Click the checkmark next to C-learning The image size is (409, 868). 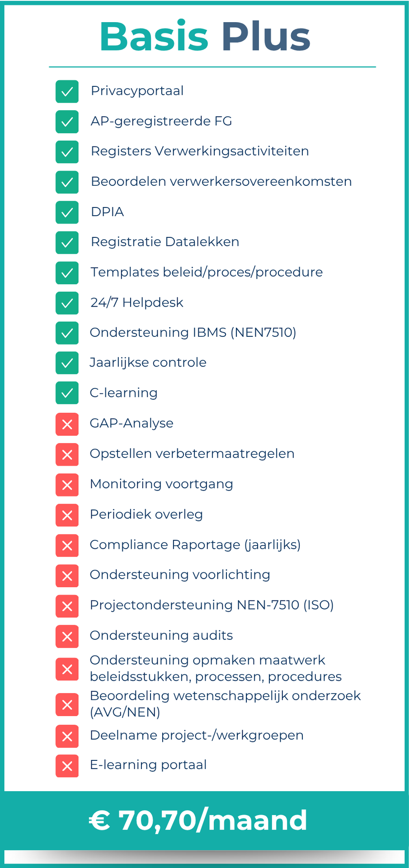[x=67, y=392]
